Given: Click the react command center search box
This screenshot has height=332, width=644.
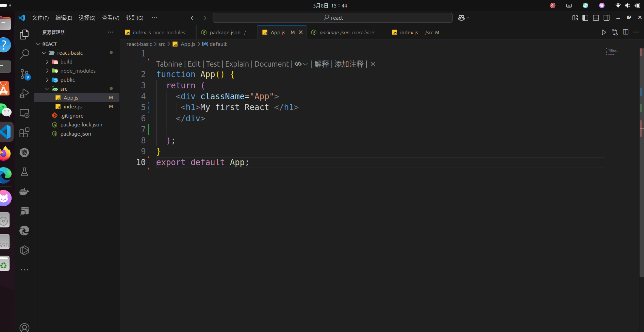Looking at the screenshot, I should tap(332, 18).
